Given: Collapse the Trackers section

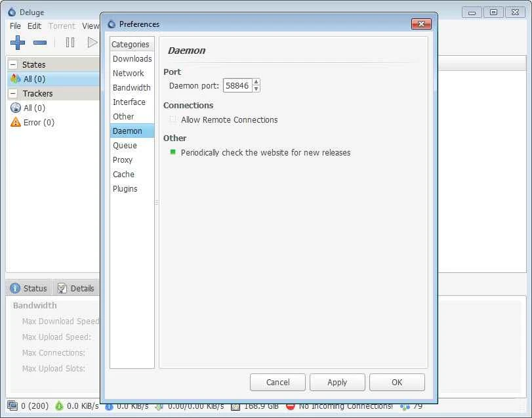Looking at the screenshot, I should (x=13, y=93).
